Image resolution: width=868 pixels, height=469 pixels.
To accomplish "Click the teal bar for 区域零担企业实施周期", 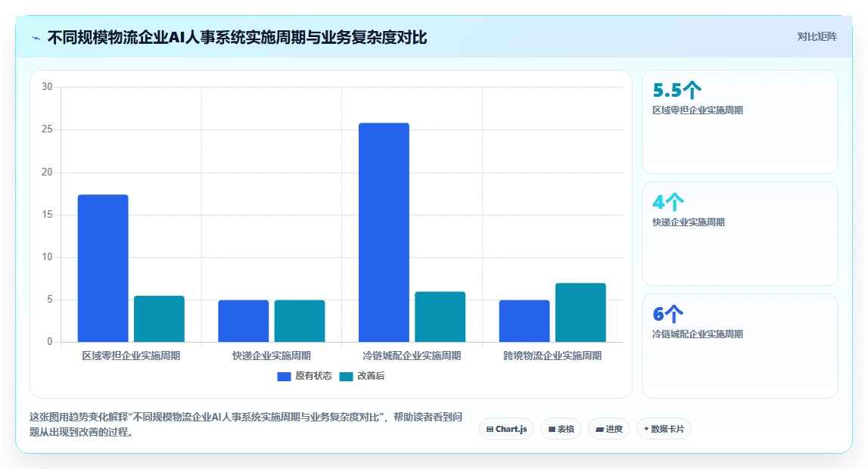I will (x=160, y=319).
